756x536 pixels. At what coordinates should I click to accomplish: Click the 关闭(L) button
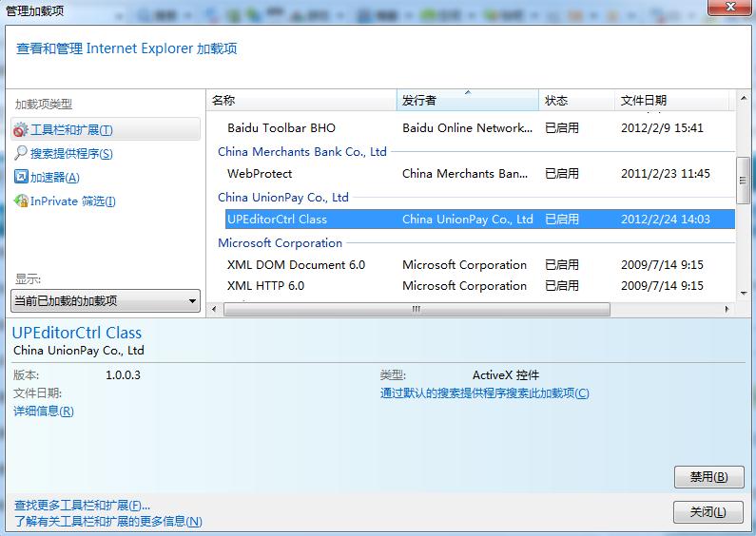708,511
